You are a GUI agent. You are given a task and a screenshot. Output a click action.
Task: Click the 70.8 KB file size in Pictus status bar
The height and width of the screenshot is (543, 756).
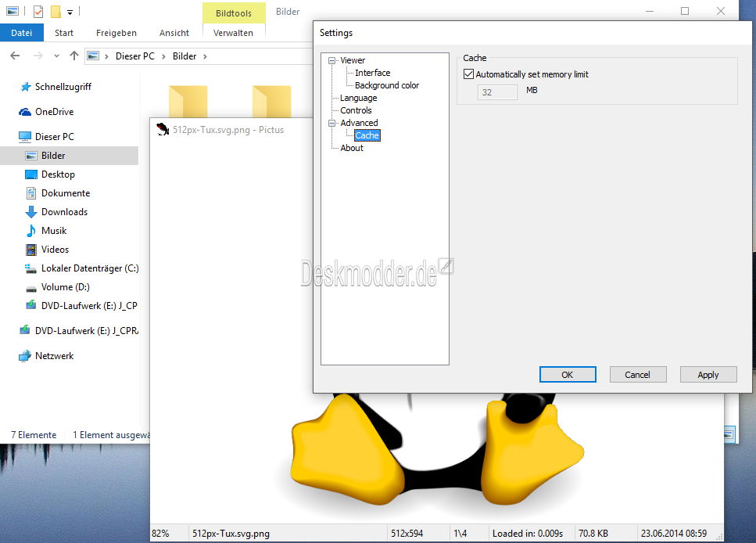[x=593, y=534]
